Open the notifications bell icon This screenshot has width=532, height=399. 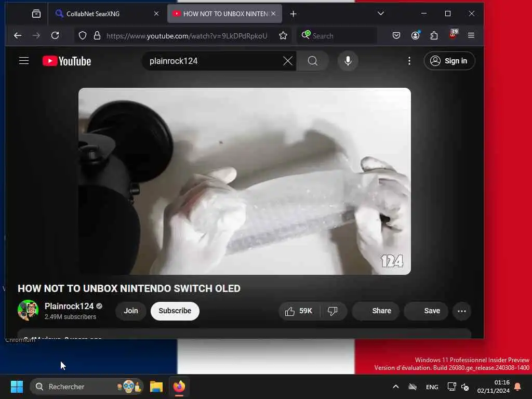coord(518,387)
